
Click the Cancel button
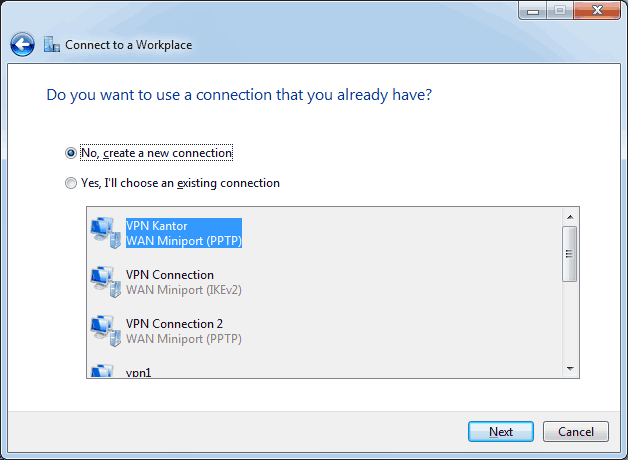pos(576,432)
